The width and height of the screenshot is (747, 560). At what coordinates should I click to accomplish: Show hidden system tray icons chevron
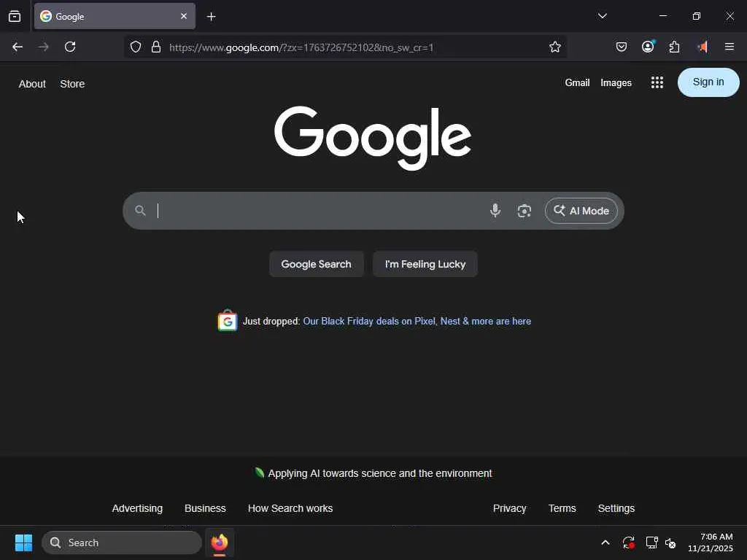[605, 542]
